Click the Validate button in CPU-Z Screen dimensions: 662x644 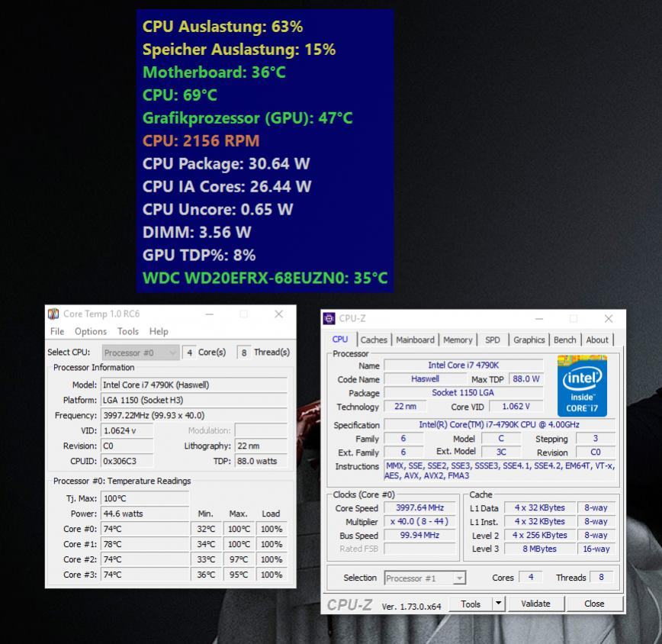click(535, 604)
